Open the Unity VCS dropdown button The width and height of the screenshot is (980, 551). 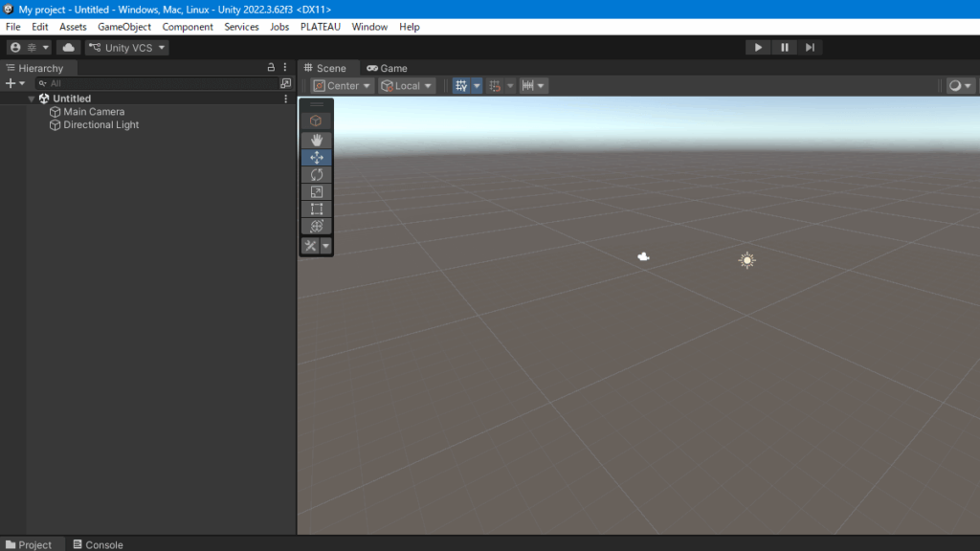pyautogui.click(x=126, y=48)
